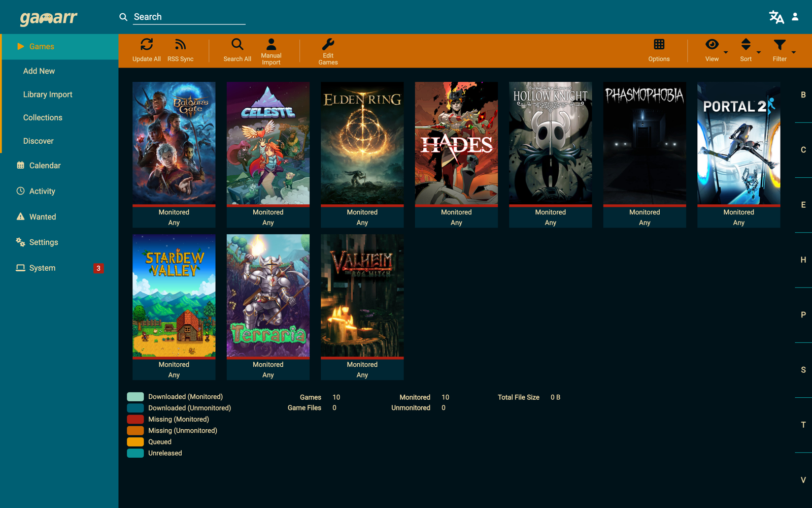The width and height of the screenshot is (812, 508).
Task: Click the Search All magnifier icon
Action: (x=237, y=45)
